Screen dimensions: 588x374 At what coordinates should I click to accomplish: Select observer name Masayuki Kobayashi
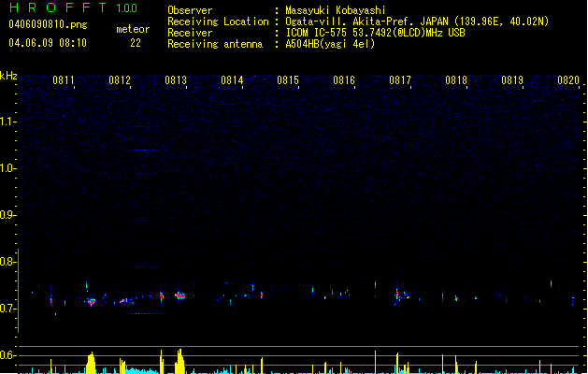(336, 10)
